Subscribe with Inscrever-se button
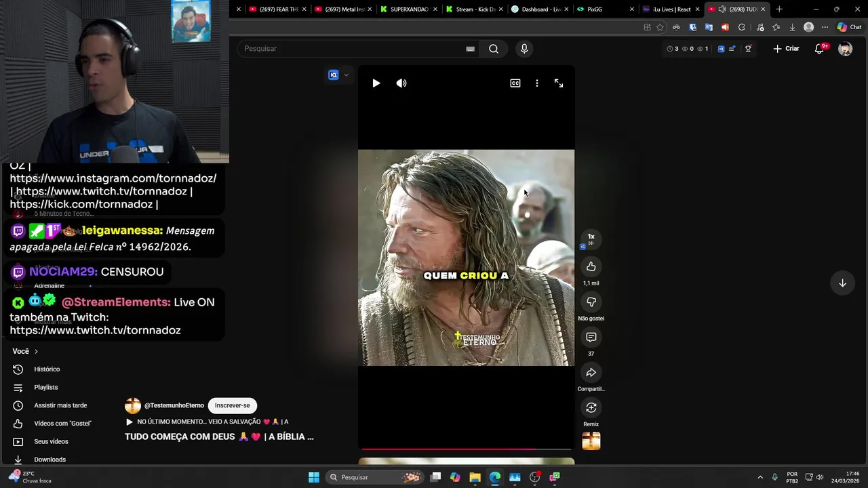 tap(233, 405)
